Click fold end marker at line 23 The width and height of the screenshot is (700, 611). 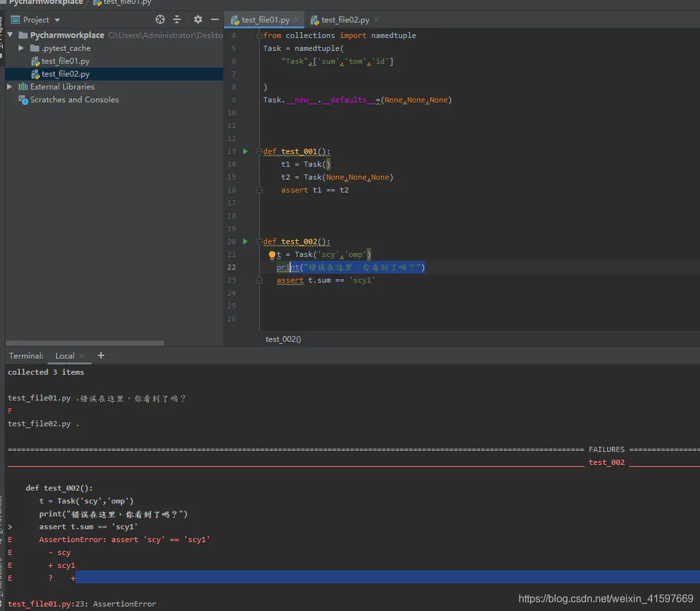click(x=259, y=280)
